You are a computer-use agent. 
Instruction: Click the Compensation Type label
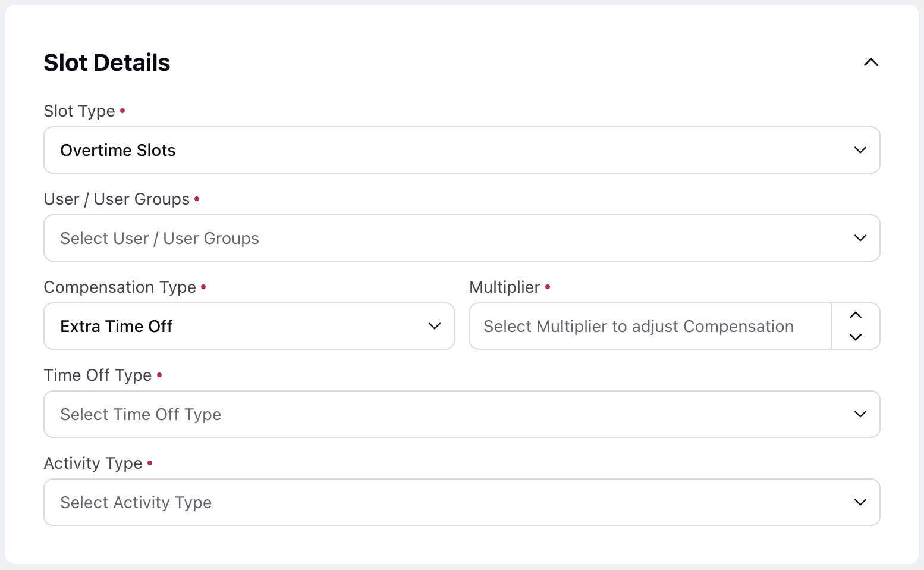(x=120, y=287)
